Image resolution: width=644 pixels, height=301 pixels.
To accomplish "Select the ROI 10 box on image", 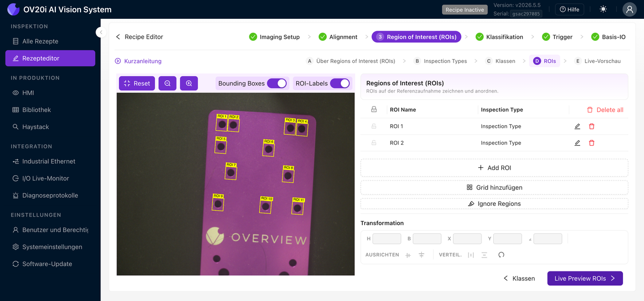I will tap(265, 205).
